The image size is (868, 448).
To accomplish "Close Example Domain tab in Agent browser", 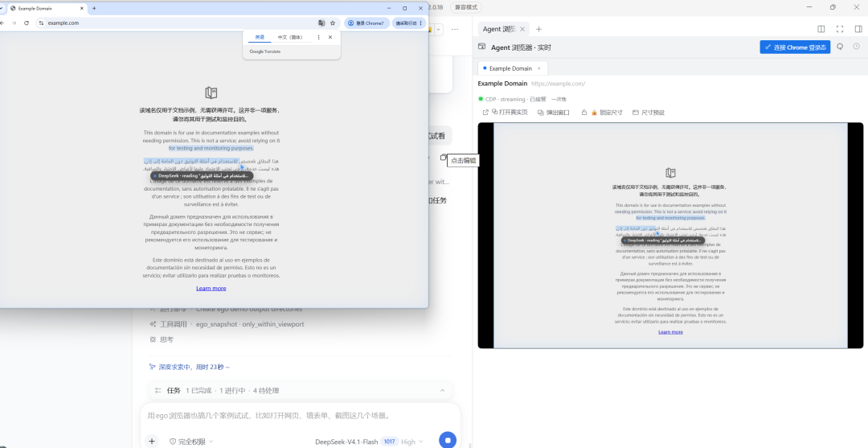I will coord(538,68).
